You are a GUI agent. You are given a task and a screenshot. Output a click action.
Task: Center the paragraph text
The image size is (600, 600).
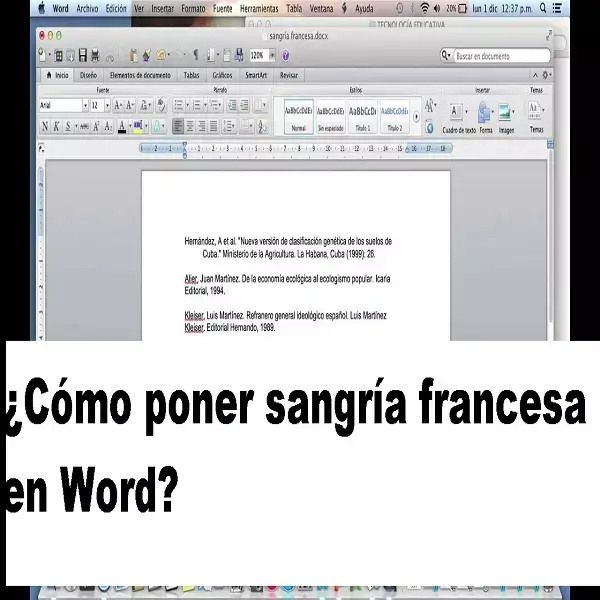pos(190,126)
